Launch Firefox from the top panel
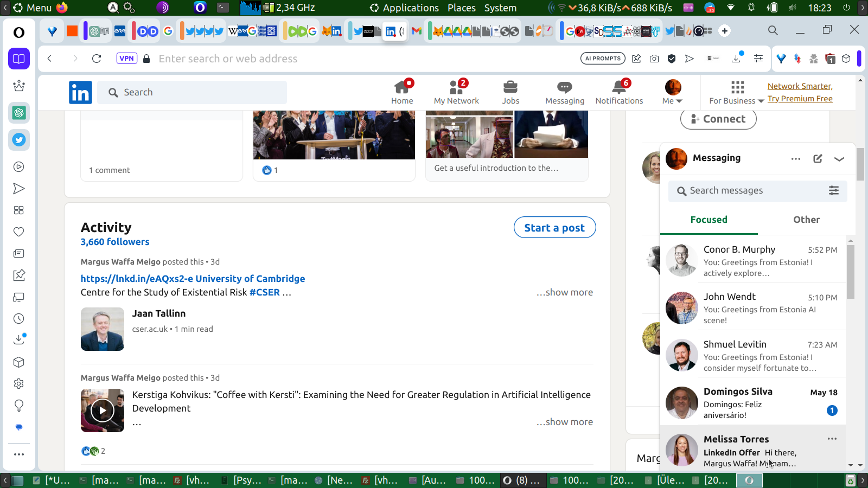This screenshot has width=868, height=488. [x=62, y=8]
